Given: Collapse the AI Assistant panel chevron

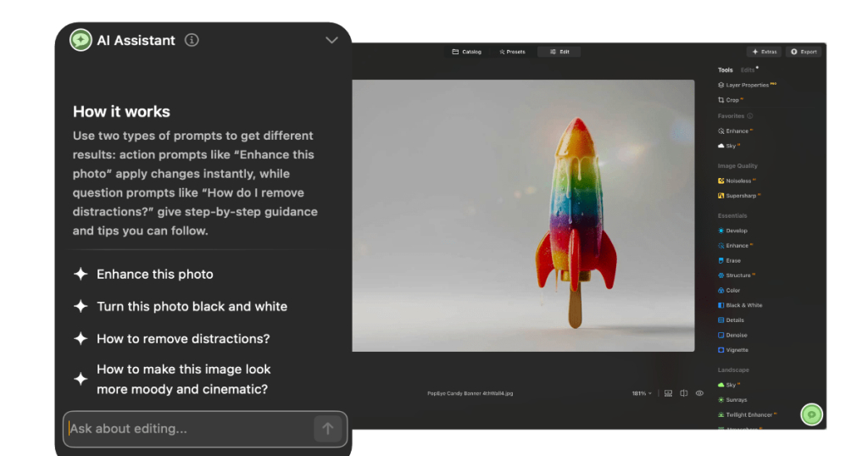Looking at the screenshot, I should coord(331,40).
